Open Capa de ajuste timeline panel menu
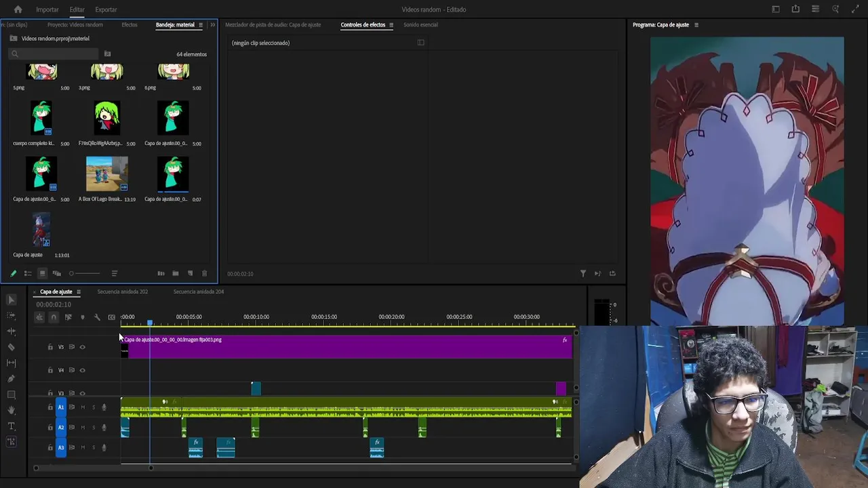Screen dimensions: 868x488 tap(79, 292)
